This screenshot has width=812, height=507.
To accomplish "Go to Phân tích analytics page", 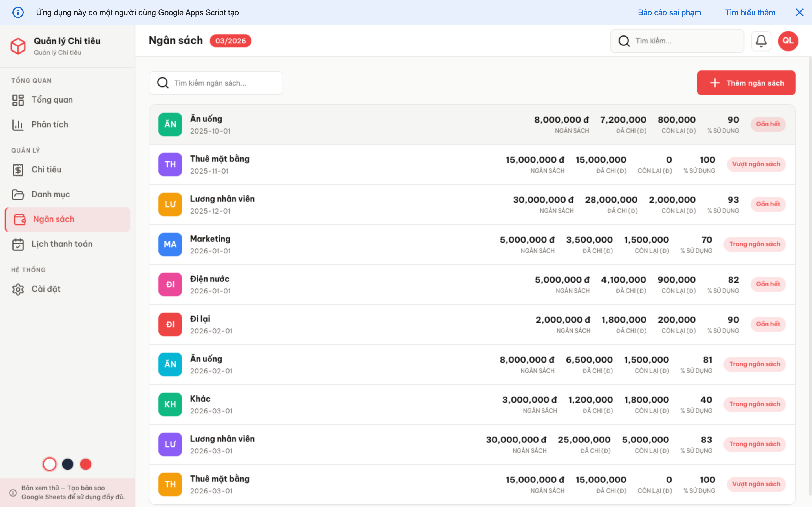I will click(50, 125).
